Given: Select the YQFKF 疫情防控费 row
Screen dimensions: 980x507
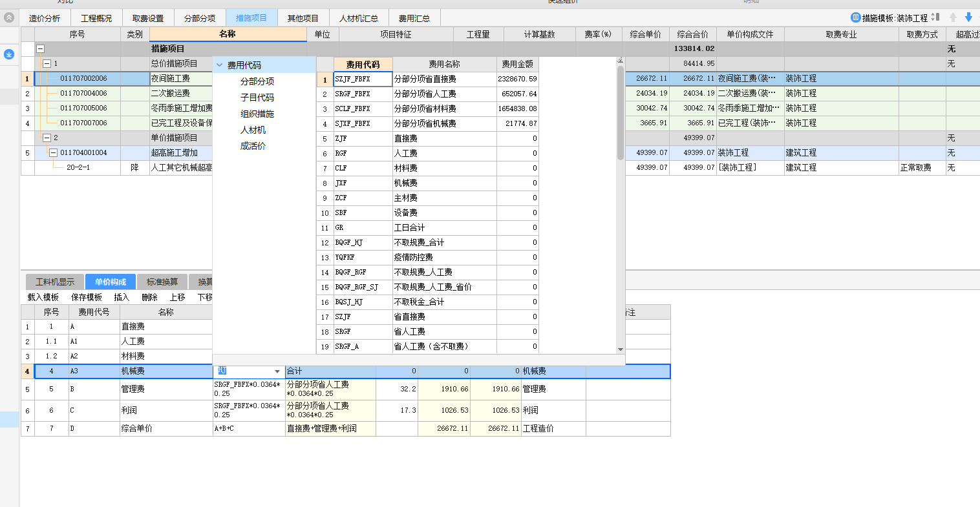Looking at the screenshot, I should coord(427,257).
